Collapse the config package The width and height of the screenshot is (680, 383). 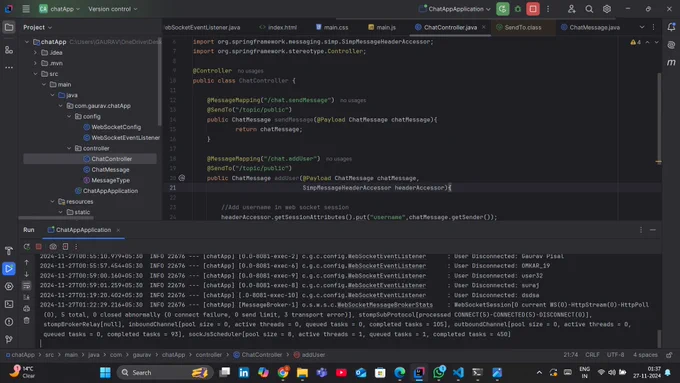(69, 116)
